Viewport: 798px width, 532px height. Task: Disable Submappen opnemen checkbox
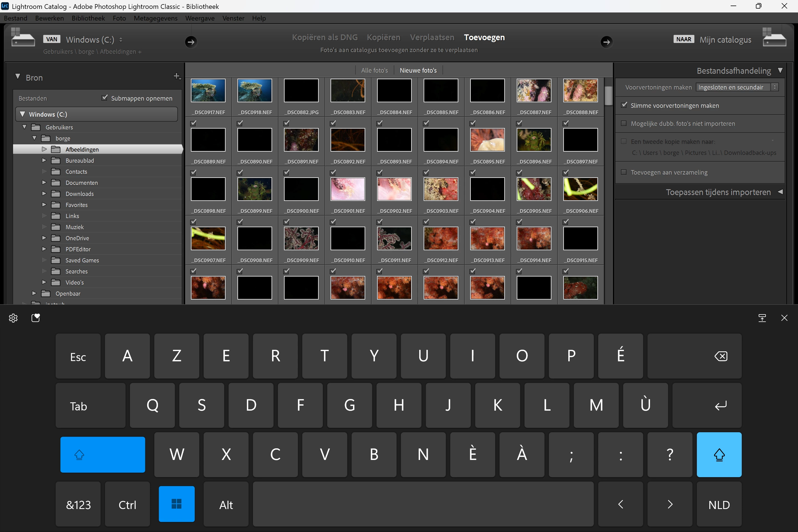105,98
